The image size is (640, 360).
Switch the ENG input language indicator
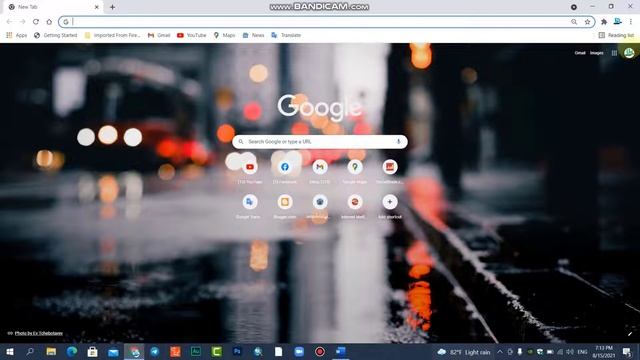coord(582,352)
